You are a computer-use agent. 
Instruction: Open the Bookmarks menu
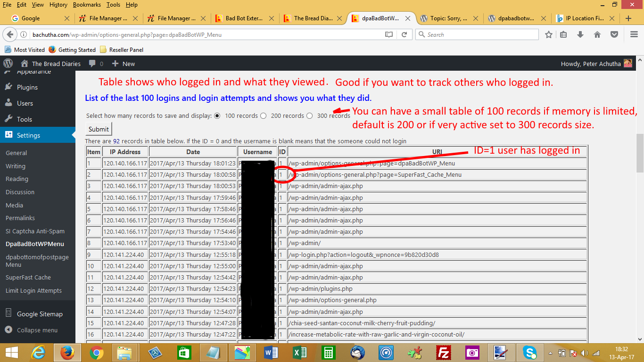point(87,5)
